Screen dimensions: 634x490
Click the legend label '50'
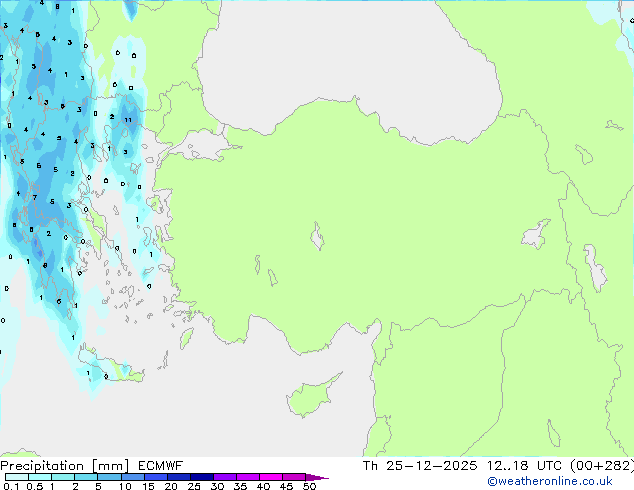pos(309,486)
